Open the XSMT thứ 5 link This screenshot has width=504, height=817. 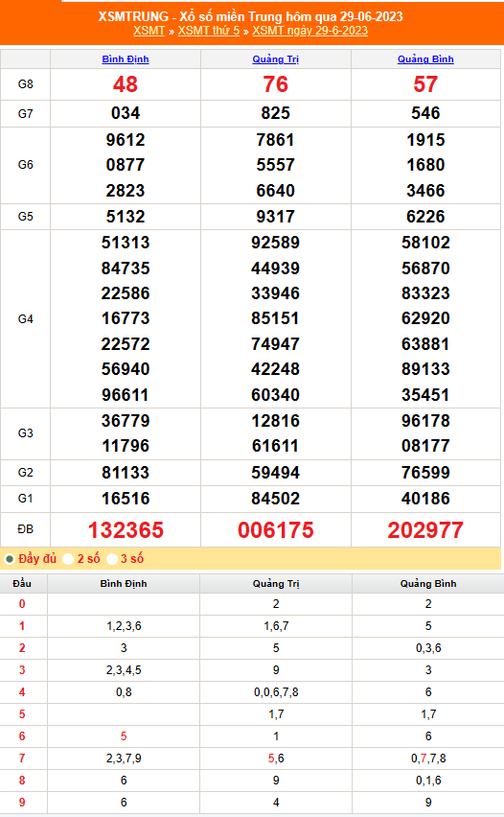[x=209, y=31]
